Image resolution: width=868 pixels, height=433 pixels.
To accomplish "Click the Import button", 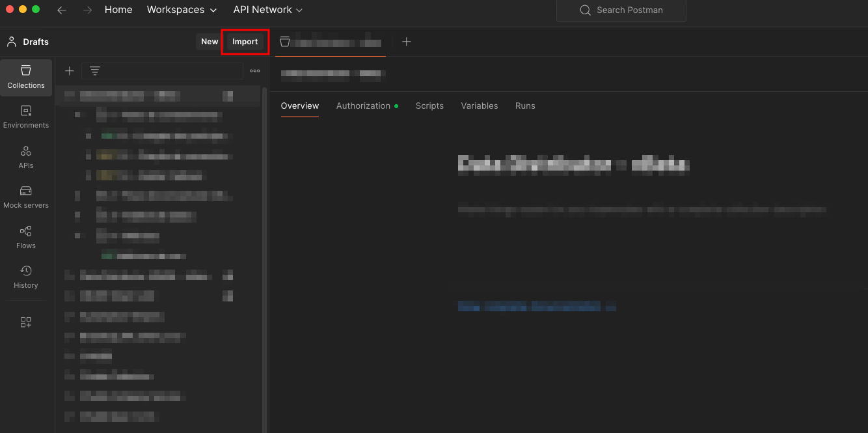I will 245,42.
